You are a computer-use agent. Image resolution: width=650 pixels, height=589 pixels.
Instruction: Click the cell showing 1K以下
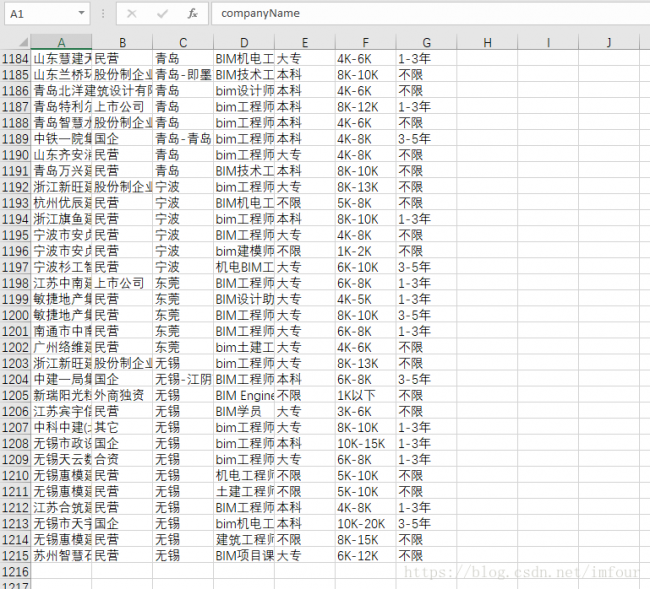point(364,395)
